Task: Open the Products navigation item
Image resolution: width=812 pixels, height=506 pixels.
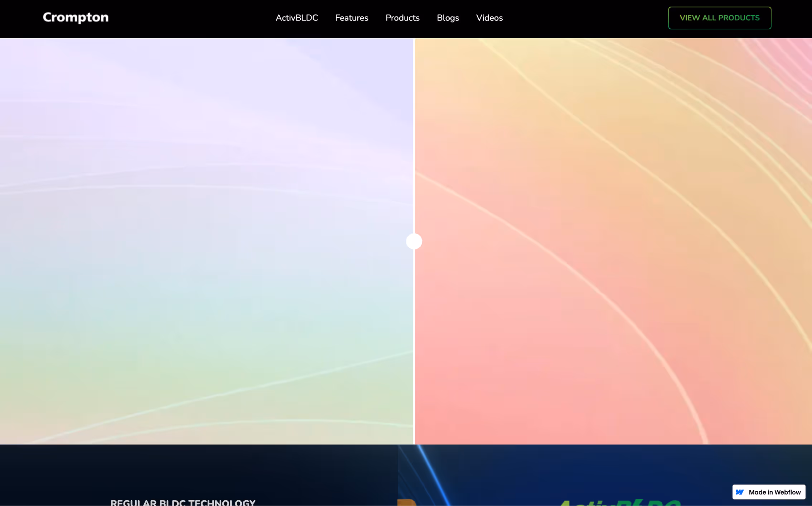Action: pos(402,18)
